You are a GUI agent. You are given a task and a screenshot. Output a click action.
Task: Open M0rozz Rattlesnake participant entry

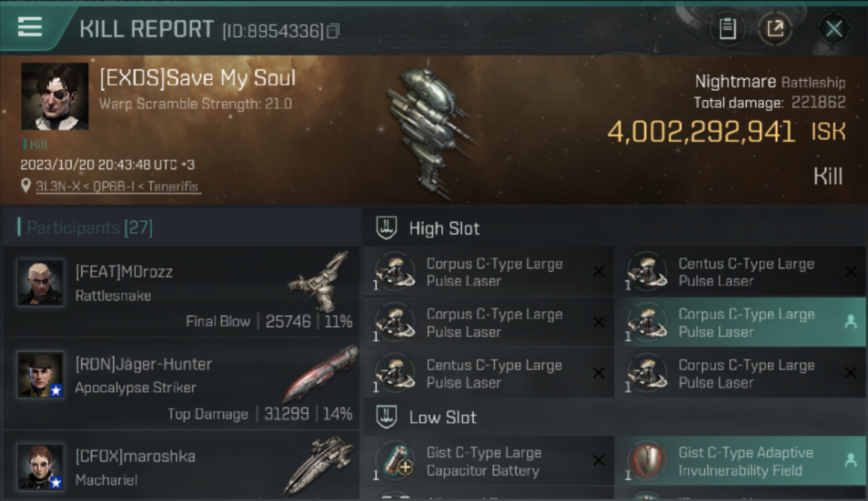tap(182, 291)
